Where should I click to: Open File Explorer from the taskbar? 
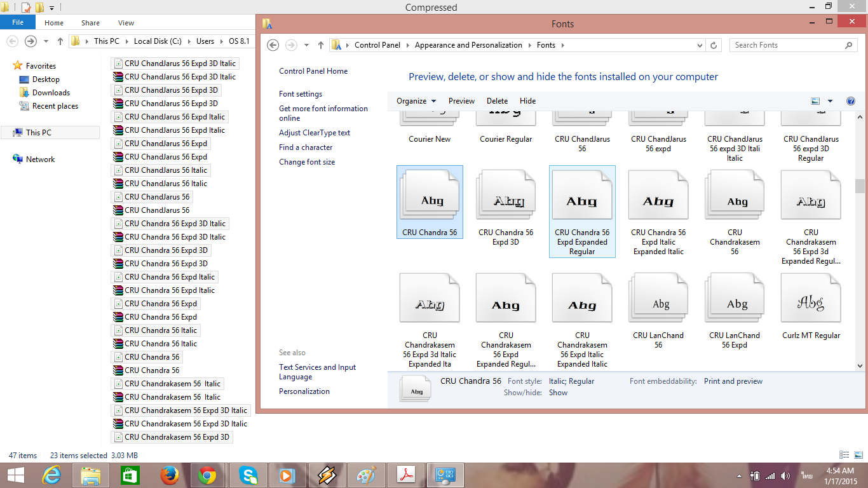pos(91,475)
